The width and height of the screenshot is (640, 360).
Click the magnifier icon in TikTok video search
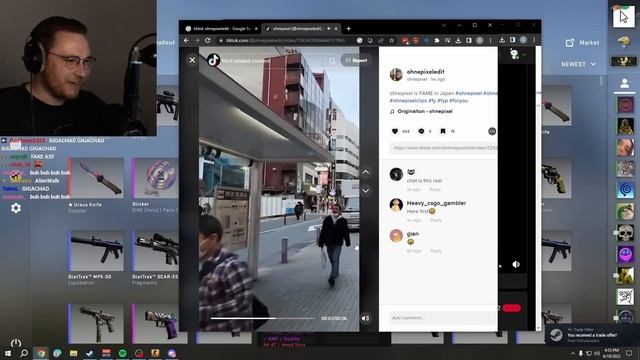click(332, 61)
